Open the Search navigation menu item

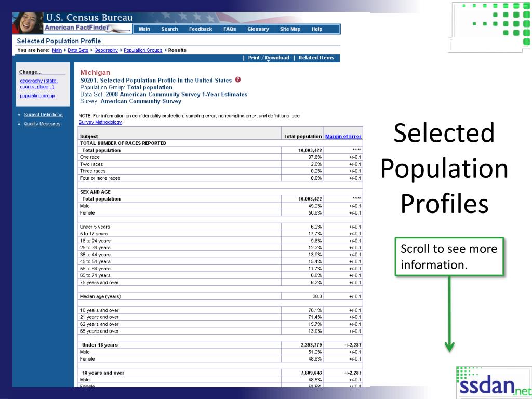click(169, 29)
